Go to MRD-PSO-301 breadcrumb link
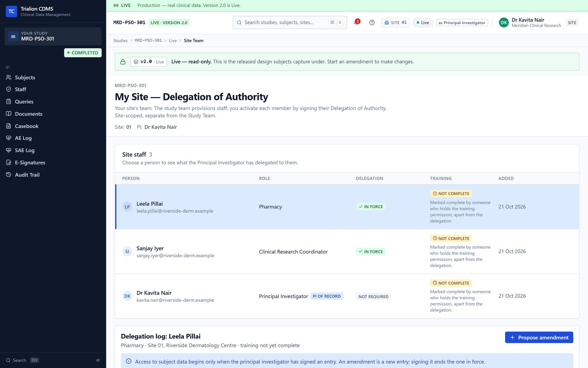This screenshot has height=368, width=588. (148, 40)
